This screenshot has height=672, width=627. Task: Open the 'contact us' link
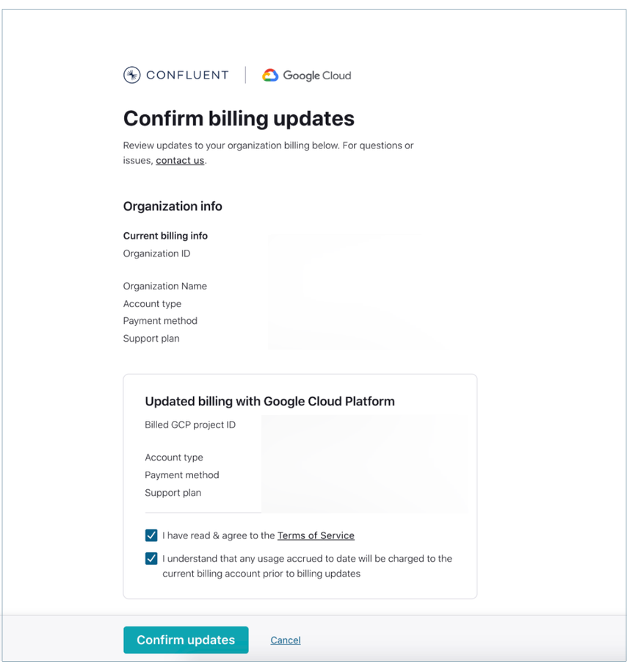[x=179, y=160]
